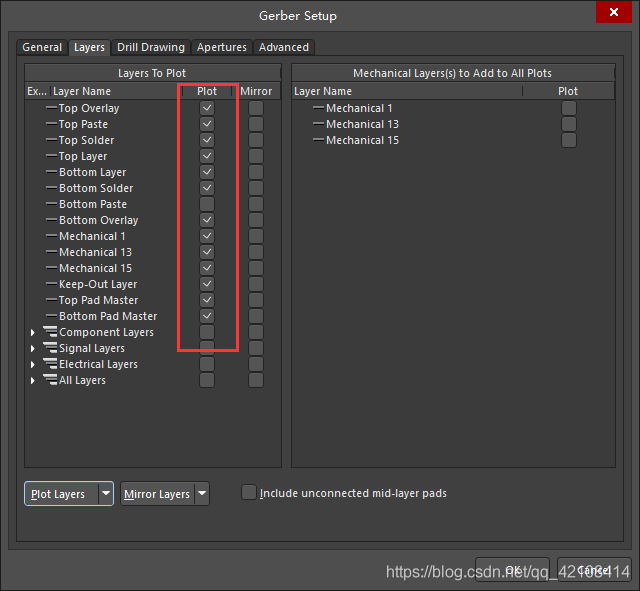
Task: Click the Plot Layers button
Action: tap(62, 494)
